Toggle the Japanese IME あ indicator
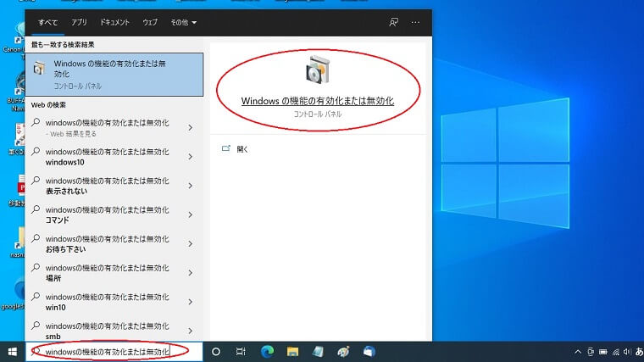Image resolution: width=644 pixels, height=362 pixels. (x=639, y=352)
